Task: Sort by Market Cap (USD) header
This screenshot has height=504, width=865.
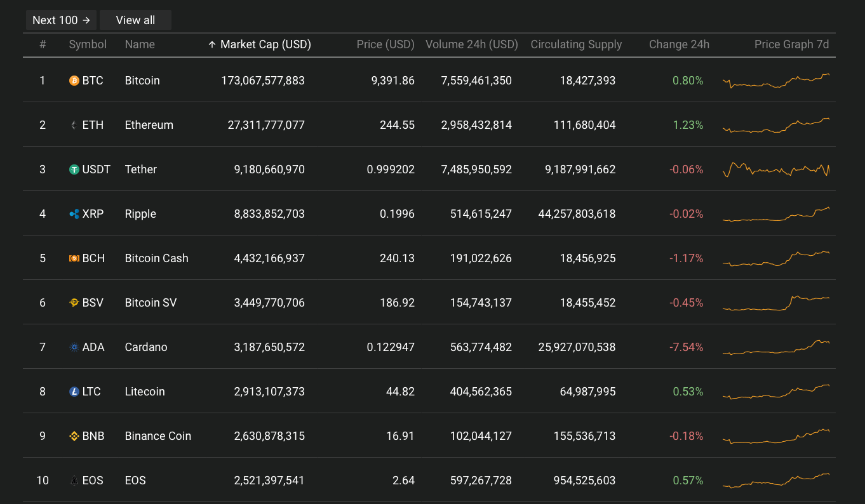Action: [260, 44]
